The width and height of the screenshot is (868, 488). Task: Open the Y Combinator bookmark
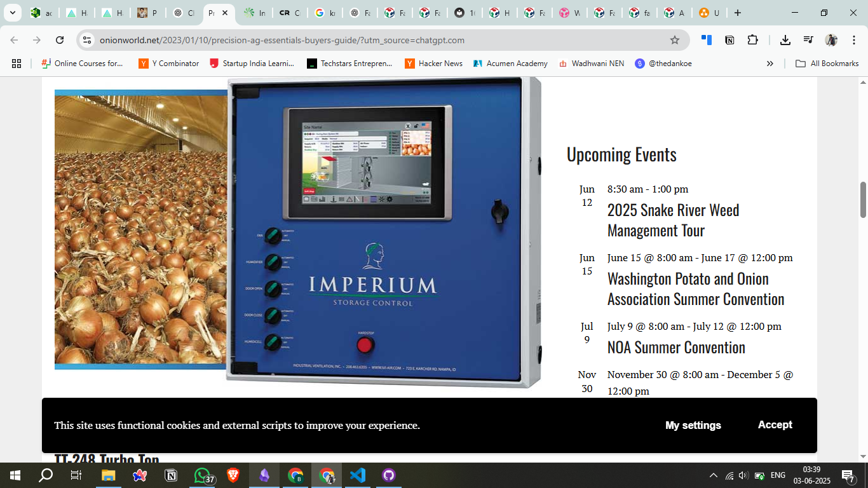[x=169, y=64]
